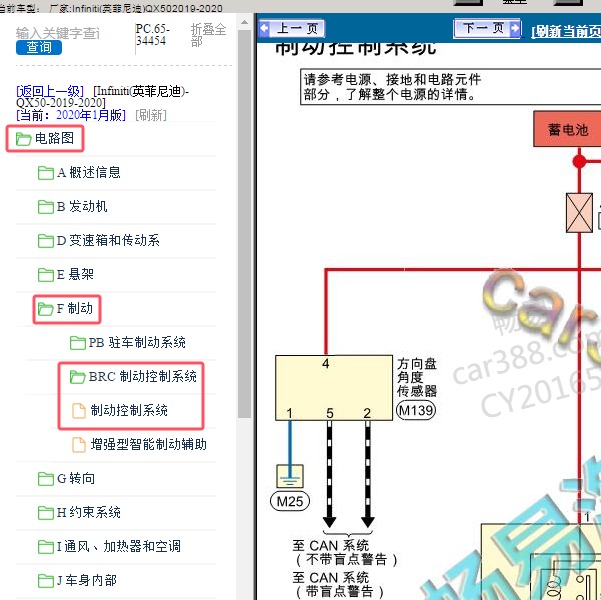The image size is (601, 600).
Task: Click the folder icon beside PB 驻车制动系统
Action: (x=78, y=343)
